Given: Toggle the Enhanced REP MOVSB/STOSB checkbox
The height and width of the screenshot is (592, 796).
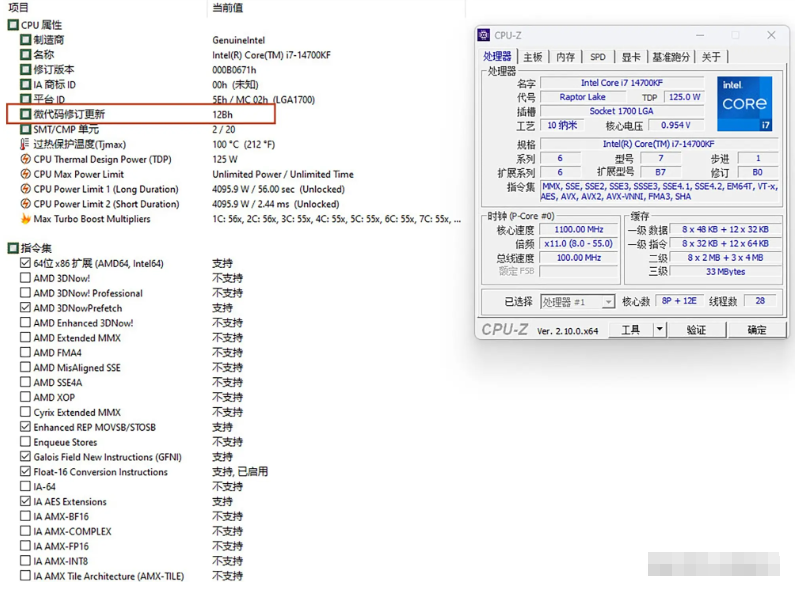Looking at the screenshot, I should point(25,427).
